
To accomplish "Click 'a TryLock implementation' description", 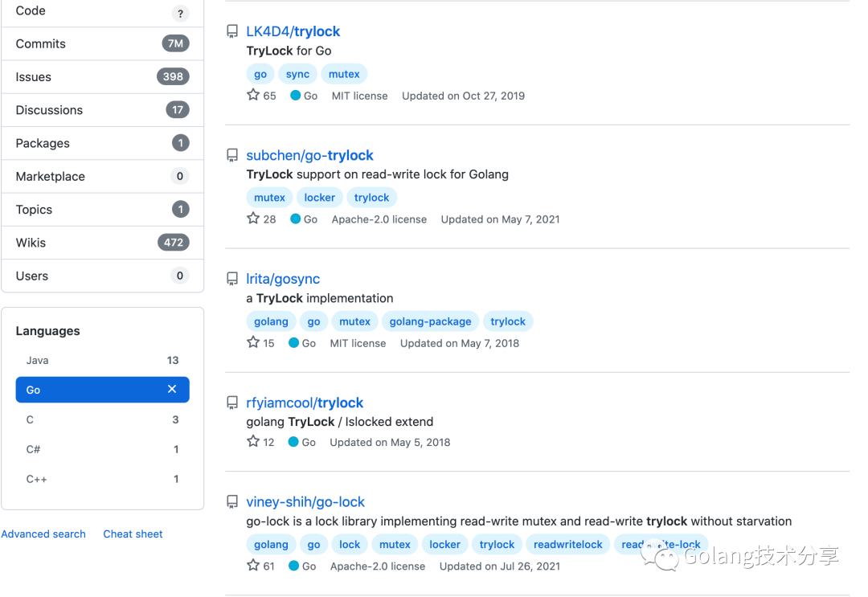I will tap(319, 298).
